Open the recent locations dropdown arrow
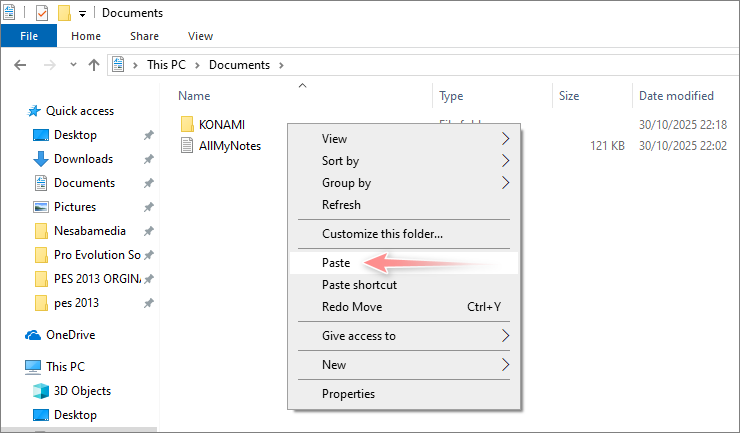740x433 pixels. coord(73,65)
